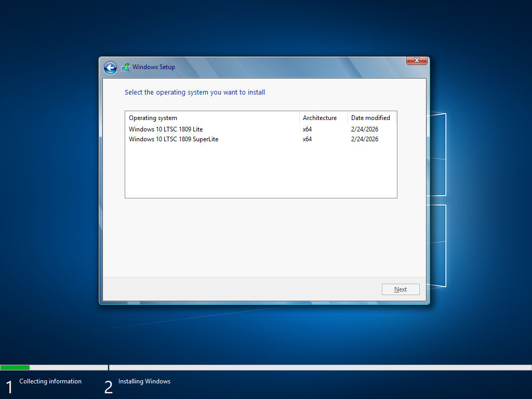
Task: Click the Operating system column header
Action: pyautogui.click(x=153, y=117)
